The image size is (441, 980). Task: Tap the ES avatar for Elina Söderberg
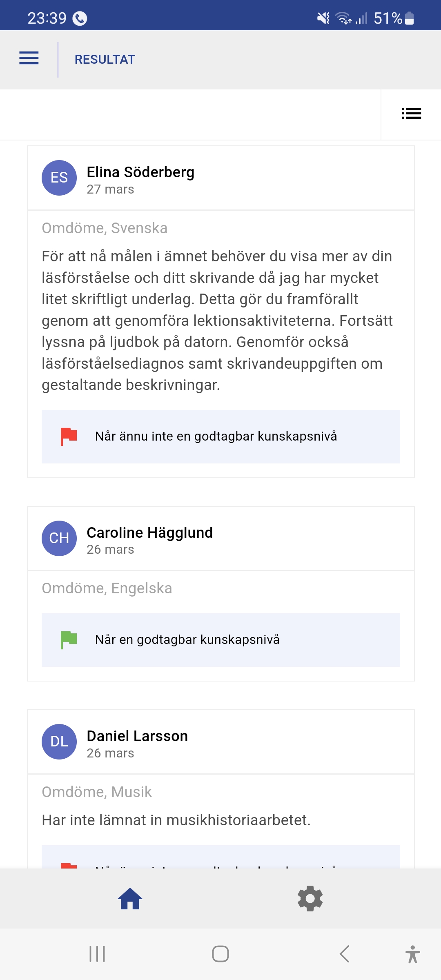pos(59,178)
